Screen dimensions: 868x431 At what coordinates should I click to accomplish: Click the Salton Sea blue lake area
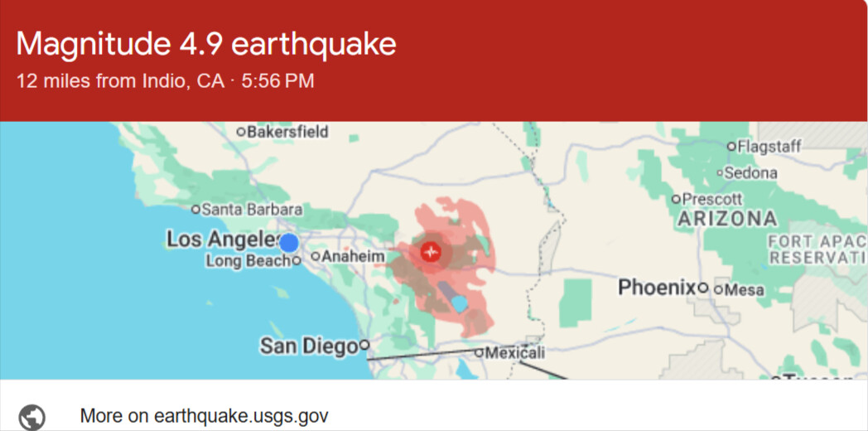point(458,303)
